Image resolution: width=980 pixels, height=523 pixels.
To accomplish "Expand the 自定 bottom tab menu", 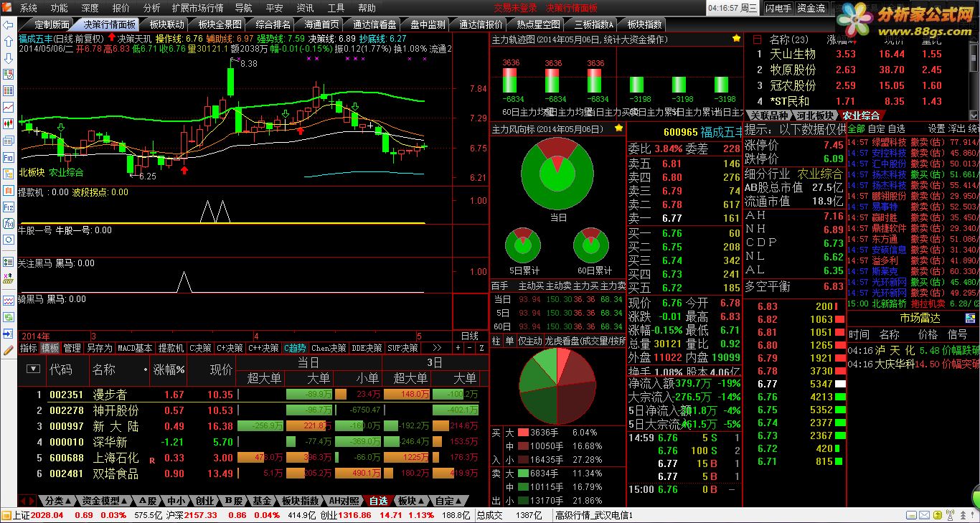I will coord(449,501).
